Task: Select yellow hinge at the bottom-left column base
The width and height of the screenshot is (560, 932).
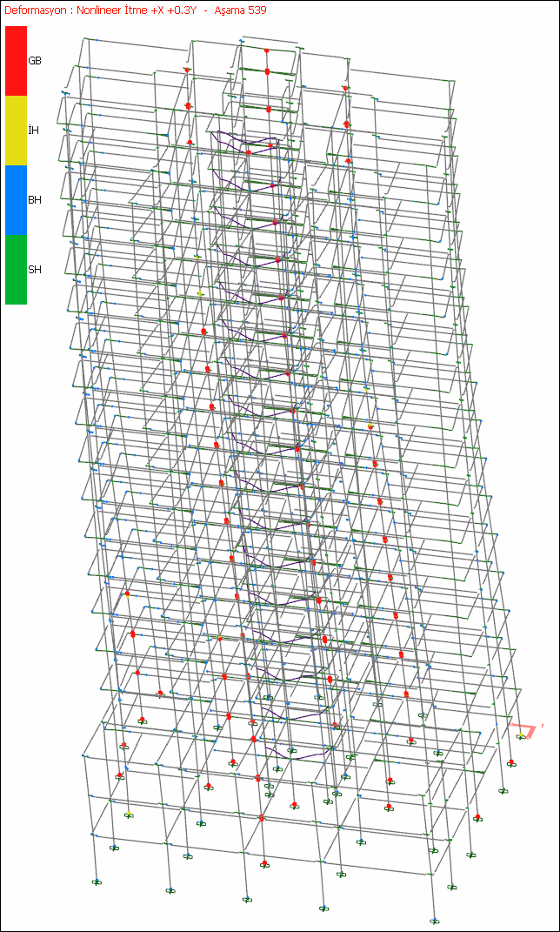Action: tap(129, 815)
